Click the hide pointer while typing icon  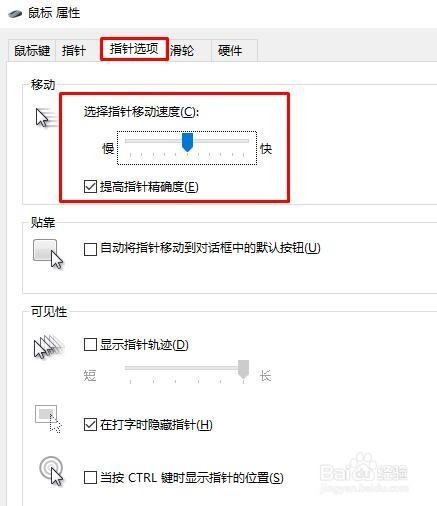(48, 419)
